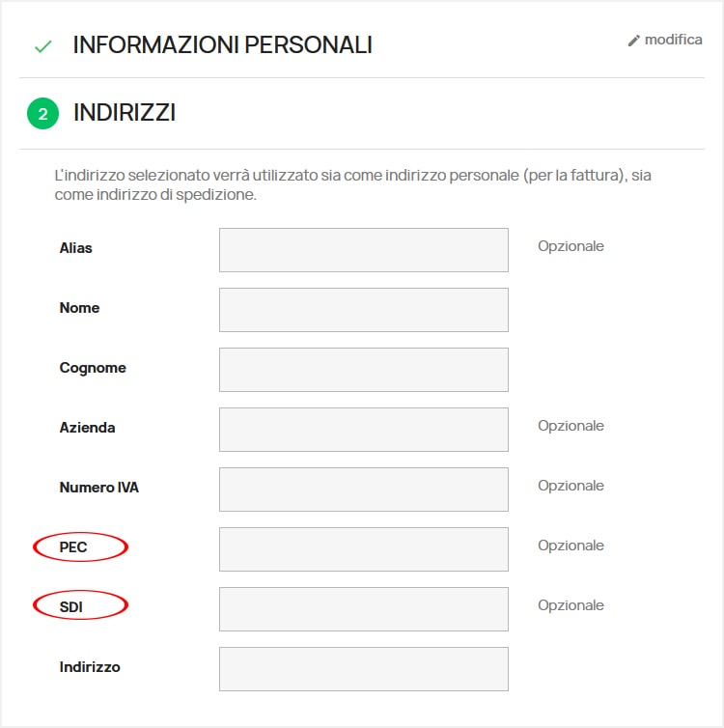The height and width of the screenshot is (728, 724).
Task: Click the Numero IVA input box
Action: (x=363, y=490)
